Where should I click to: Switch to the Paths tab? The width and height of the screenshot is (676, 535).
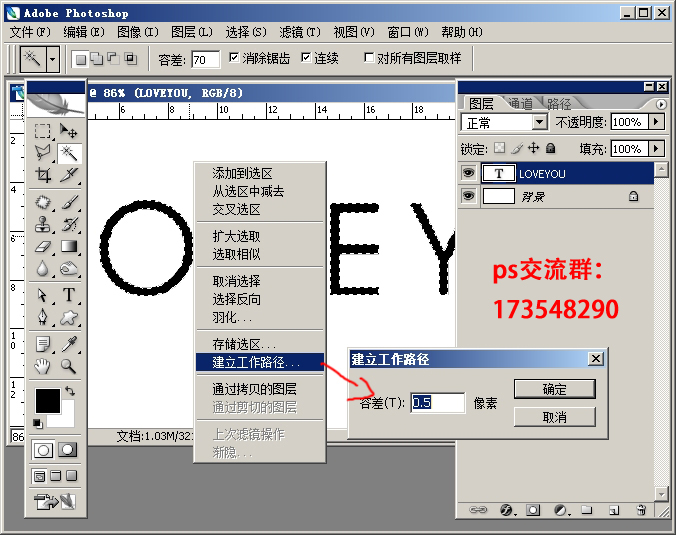[x=559, y=104]
